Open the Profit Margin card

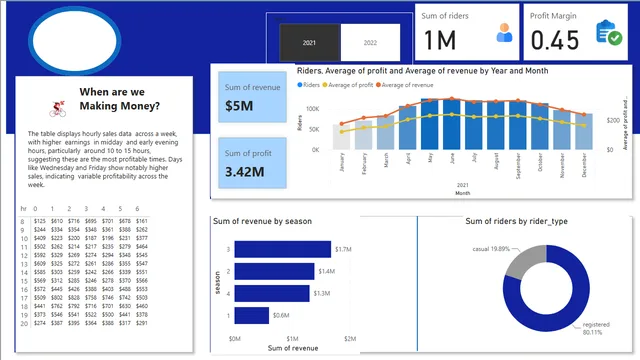point(576,32)
